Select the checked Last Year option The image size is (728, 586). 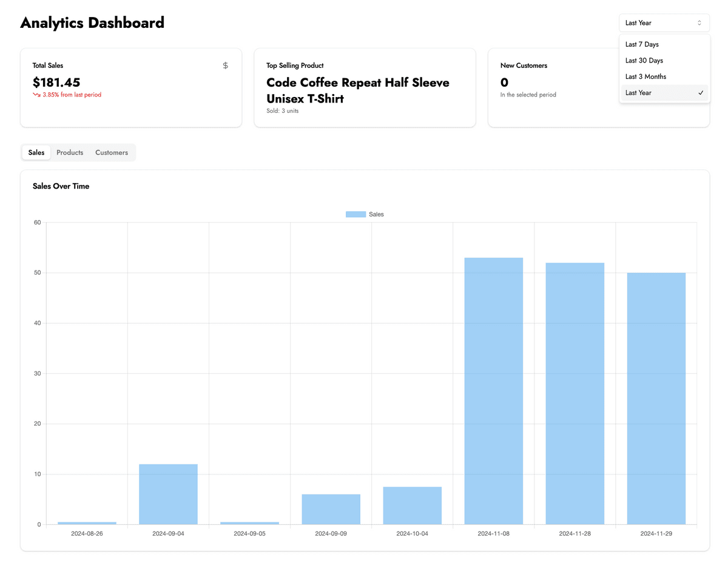(639, 93)
